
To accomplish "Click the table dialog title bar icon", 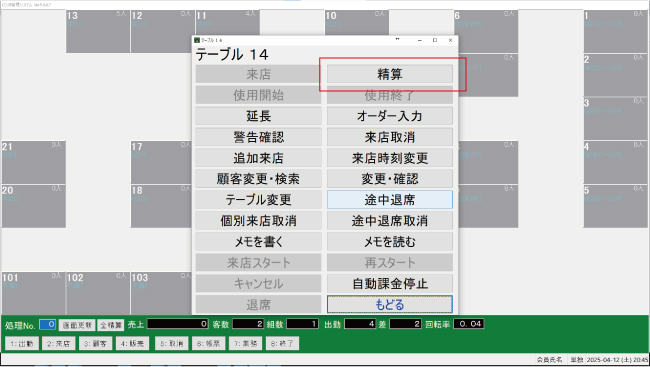I will pyautogui.click(x=197, y=40).
